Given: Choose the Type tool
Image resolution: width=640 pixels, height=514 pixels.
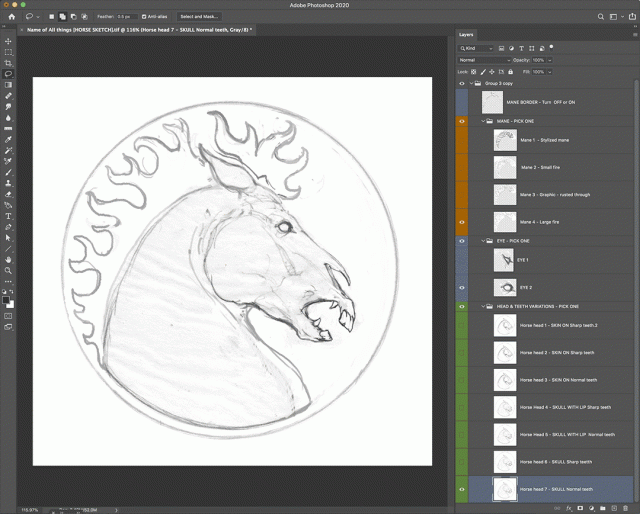Looking at the screenshot, I should 8,216.
